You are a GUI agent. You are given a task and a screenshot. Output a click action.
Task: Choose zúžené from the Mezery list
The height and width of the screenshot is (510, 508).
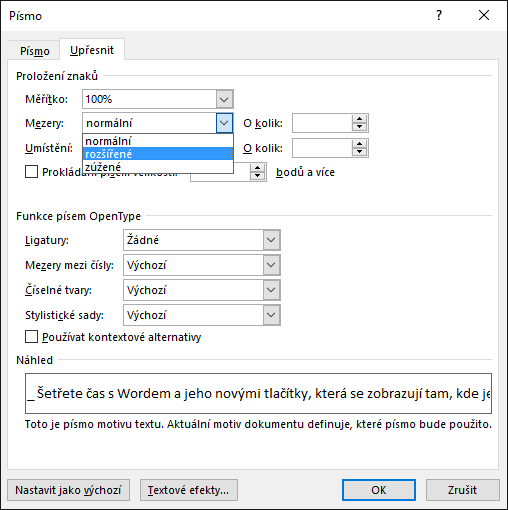click(158, 167)
